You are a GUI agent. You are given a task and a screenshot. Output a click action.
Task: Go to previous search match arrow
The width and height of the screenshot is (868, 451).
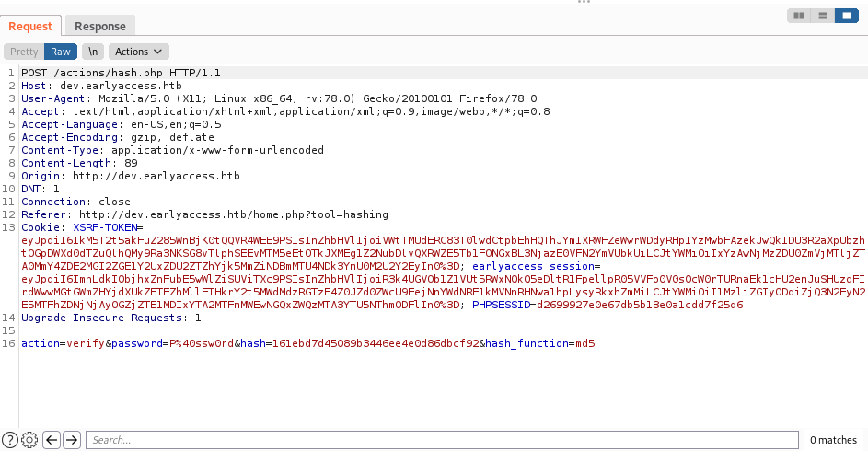(x=52, y=440)
